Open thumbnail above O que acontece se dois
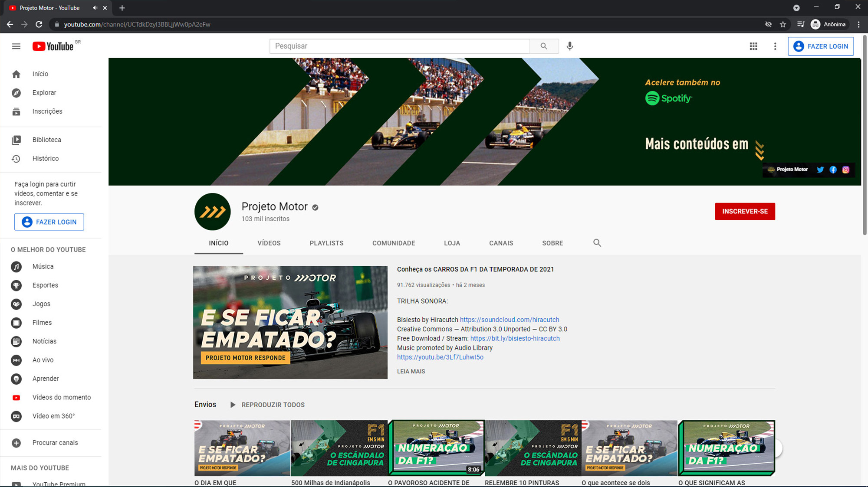Screen dimensions: 868x487 (629, 448)
